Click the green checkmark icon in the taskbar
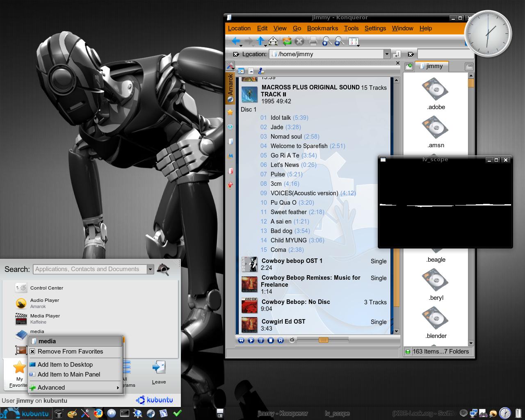 [177, 413]
